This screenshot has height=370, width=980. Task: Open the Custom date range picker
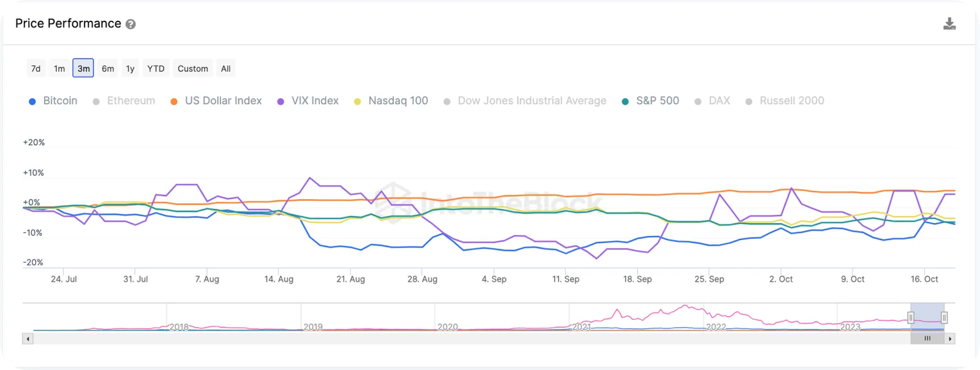(193, 69)
